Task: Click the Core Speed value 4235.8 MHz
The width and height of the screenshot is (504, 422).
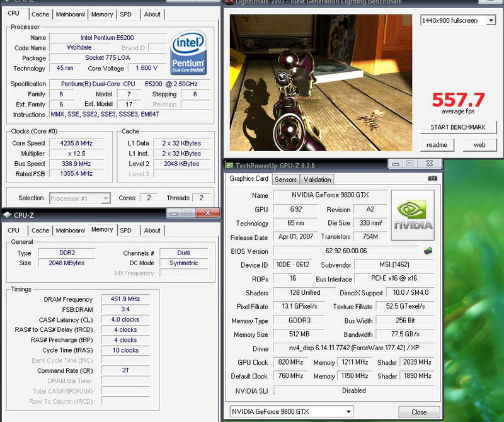Action: 76,144
